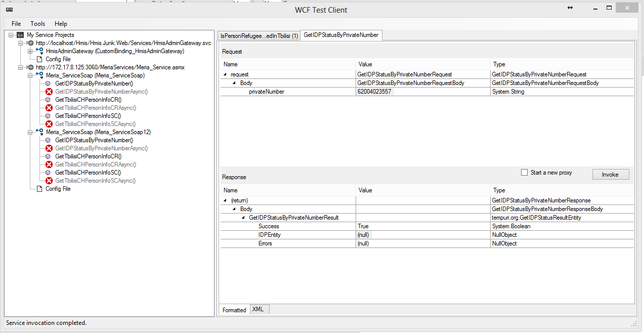644x333 pixels.
Task: Click the privateNumber value field
Action: tap(422, 92)
